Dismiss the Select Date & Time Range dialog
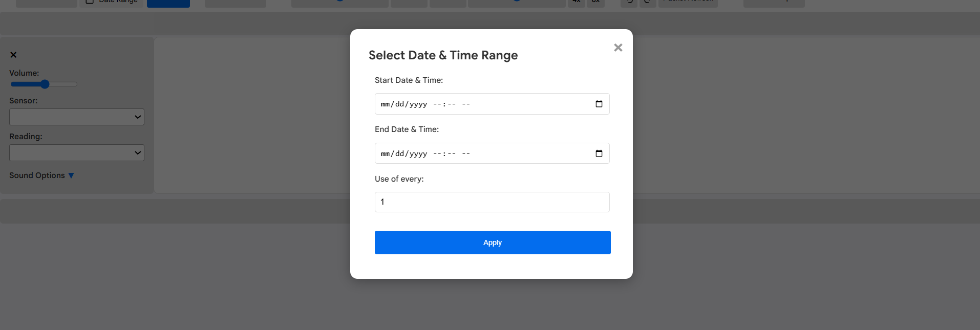Image resolution: width=980 pixels, height=330 pixels. coord(617,47)
